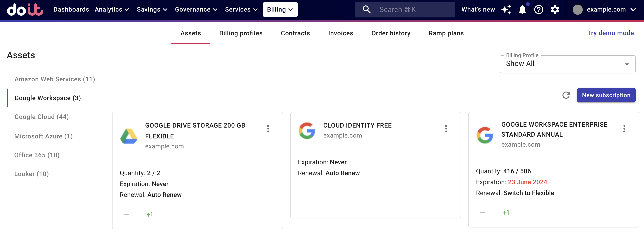The width and height of the screenshot is (644, 237).
Task: Switch to the Ramp plans tab
Action: [446, 33]
